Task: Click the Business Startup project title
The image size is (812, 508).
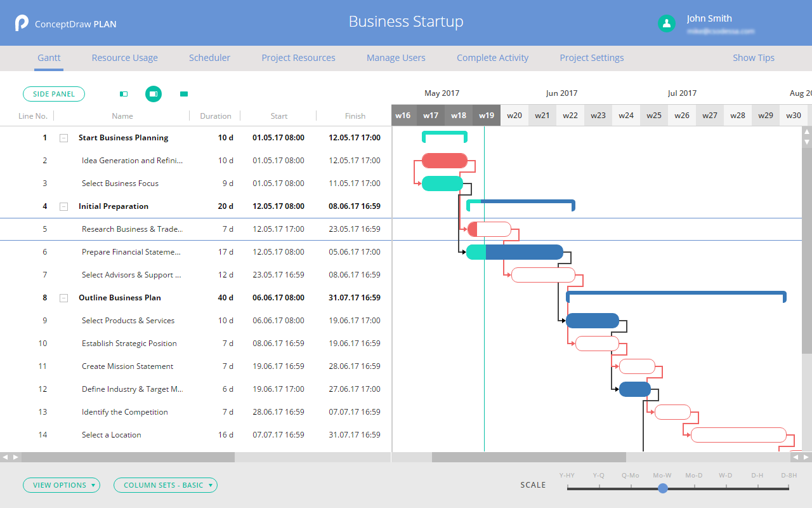Action: pyautogui.click(x=406, y=22)
